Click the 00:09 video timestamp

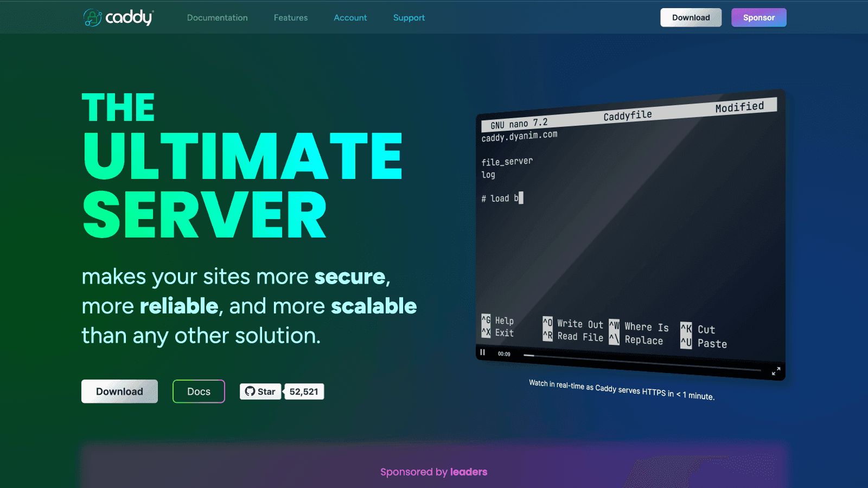tap(504, 354)
